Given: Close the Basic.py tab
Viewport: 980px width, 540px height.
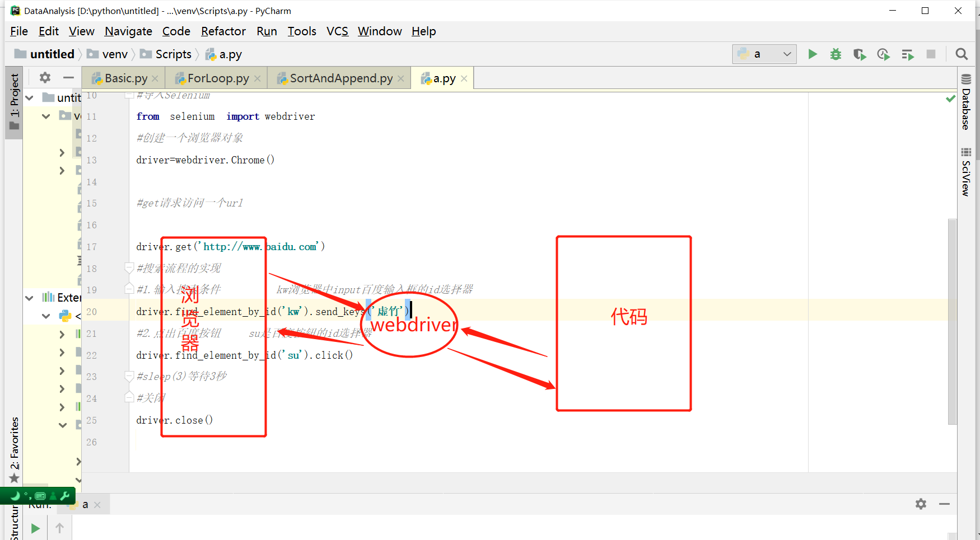Looking at the screenshot, I should point(155,79).
